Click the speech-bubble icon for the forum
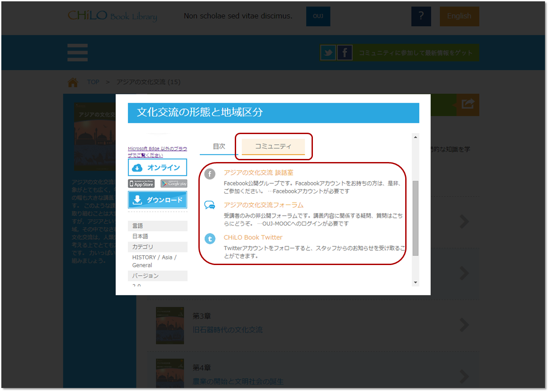The image size is (549, 392). click(x=209, y=205)
